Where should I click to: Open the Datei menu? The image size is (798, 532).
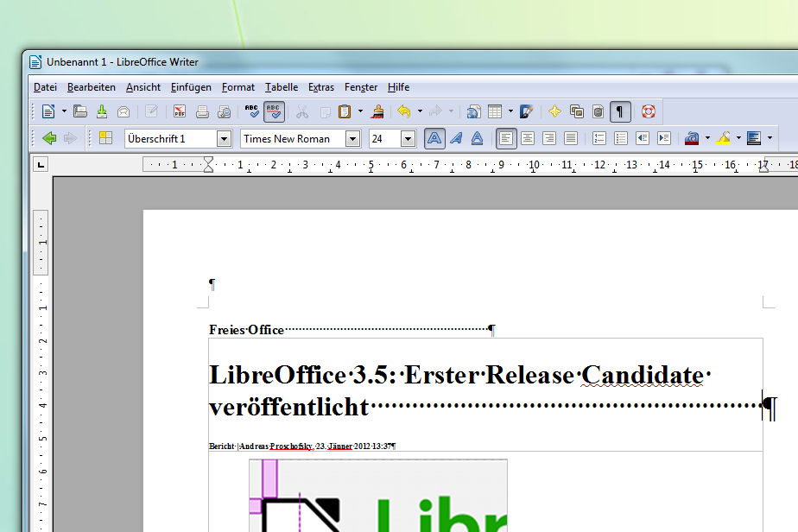coord(45,87)
